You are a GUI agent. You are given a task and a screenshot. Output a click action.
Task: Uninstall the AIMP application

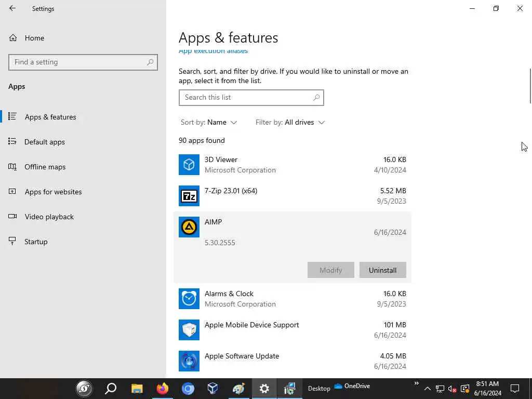383,270
